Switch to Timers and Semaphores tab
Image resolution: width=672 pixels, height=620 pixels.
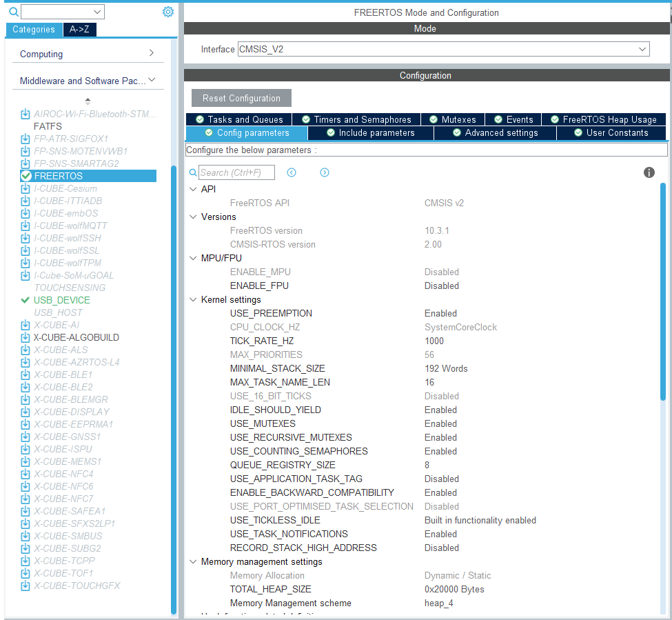coord(356,119)
